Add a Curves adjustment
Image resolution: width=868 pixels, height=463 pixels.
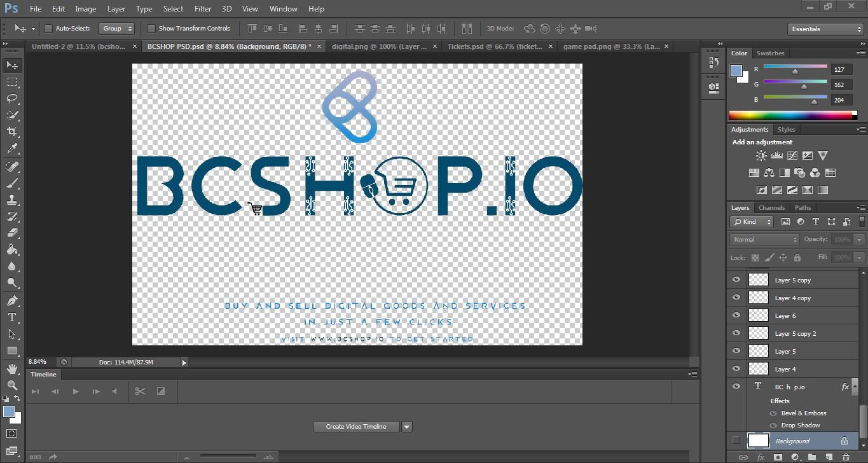792,155
